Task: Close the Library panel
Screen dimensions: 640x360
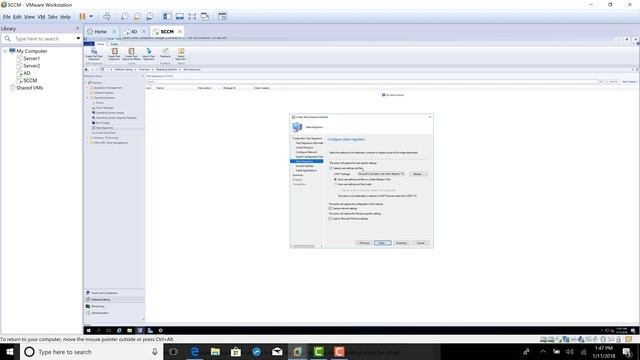Action: point(78,29)
